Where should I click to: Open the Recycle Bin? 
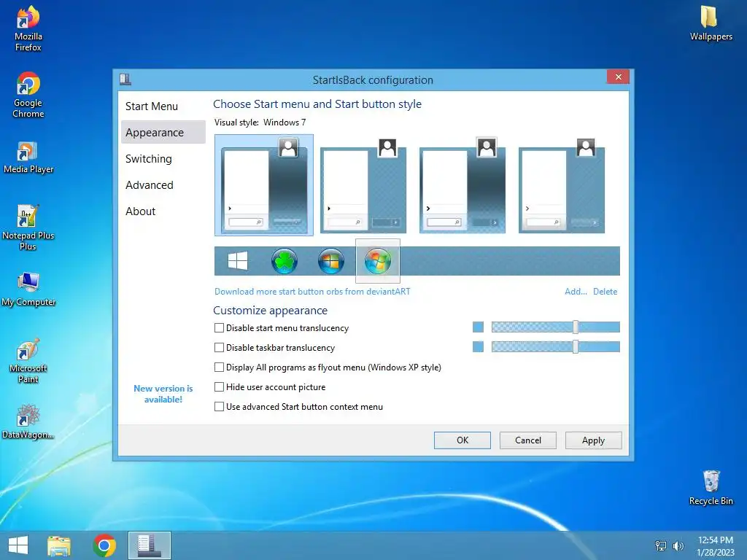coord(711,488)
